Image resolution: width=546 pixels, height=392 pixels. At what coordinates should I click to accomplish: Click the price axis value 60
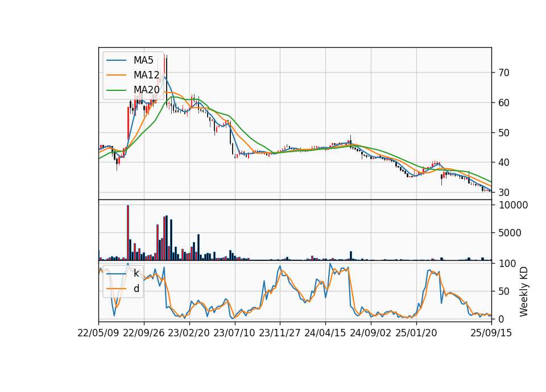(x=504, y=103)
